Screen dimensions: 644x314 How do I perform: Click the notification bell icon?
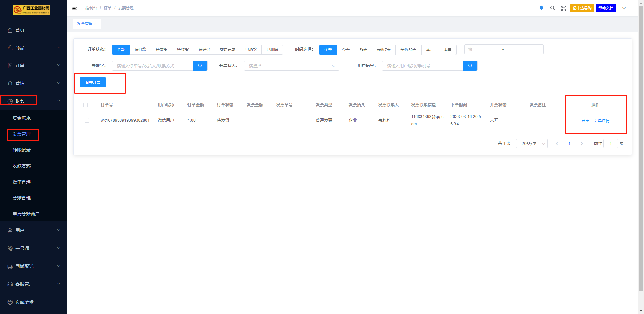pos(541,8)
